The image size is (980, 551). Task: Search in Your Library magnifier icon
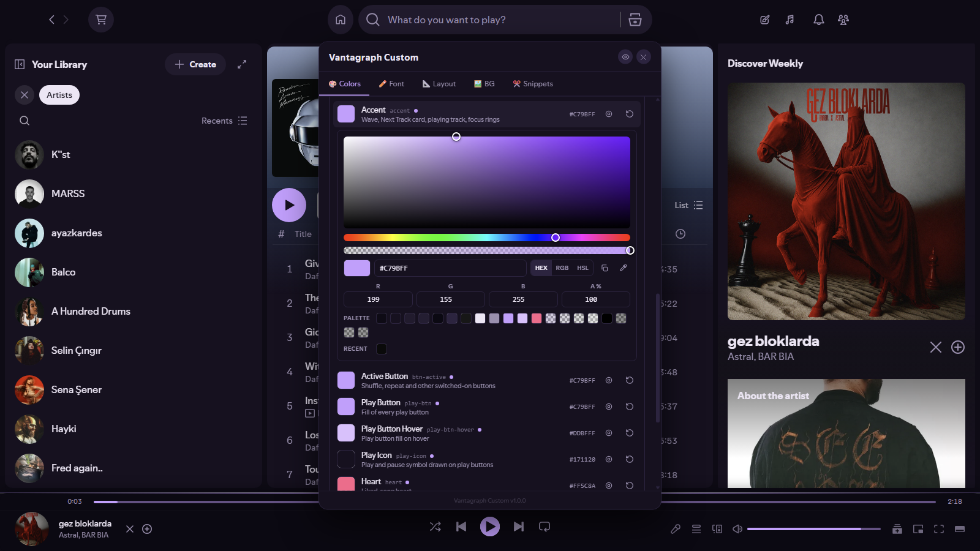24,121
